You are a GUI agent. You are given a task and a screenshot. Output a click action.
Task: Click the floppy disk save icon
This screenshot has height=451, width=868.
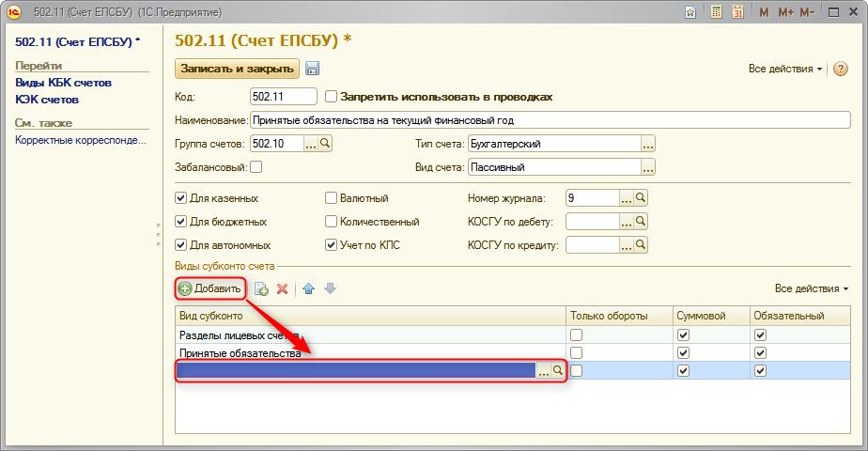[x=312, y=69]
